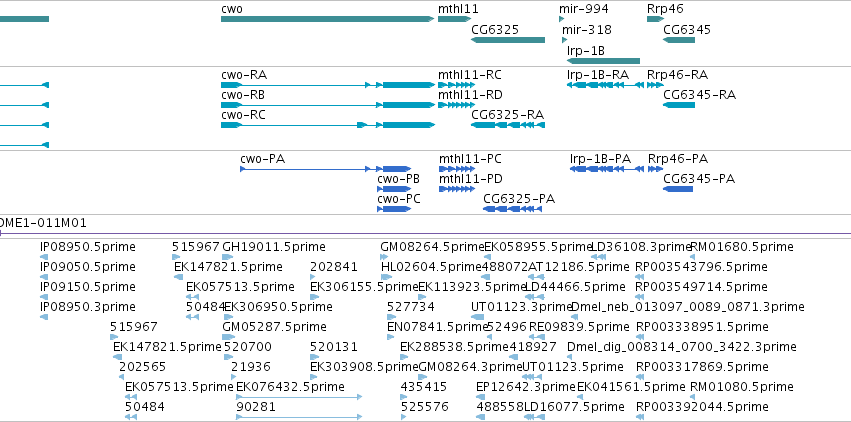
Task: Click the UT01123.3prime EST label
Action: 522,307
